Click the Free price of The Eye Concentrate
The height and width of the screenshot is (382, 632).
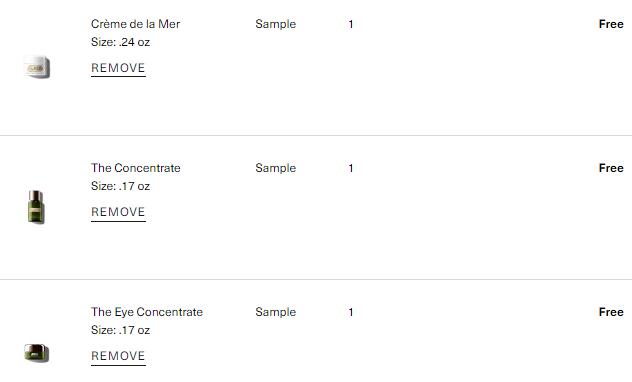point(611,311)
